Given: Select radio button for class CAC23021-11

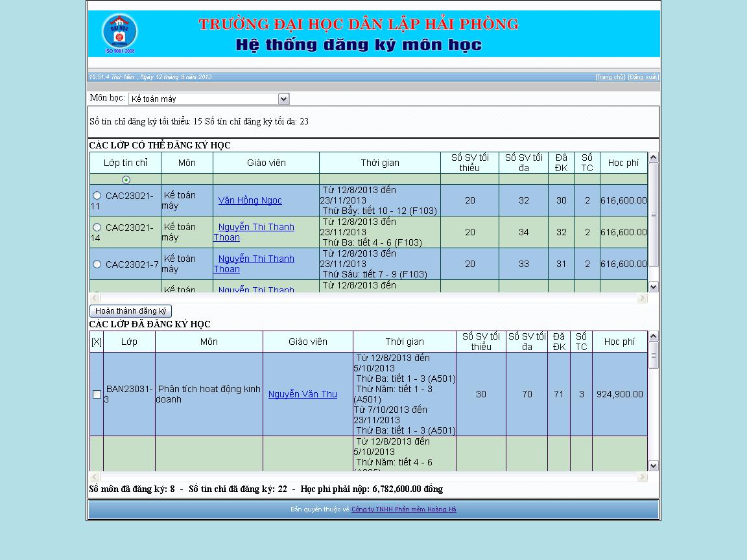Looking at the screenshot, I should [x=97, y=195].
